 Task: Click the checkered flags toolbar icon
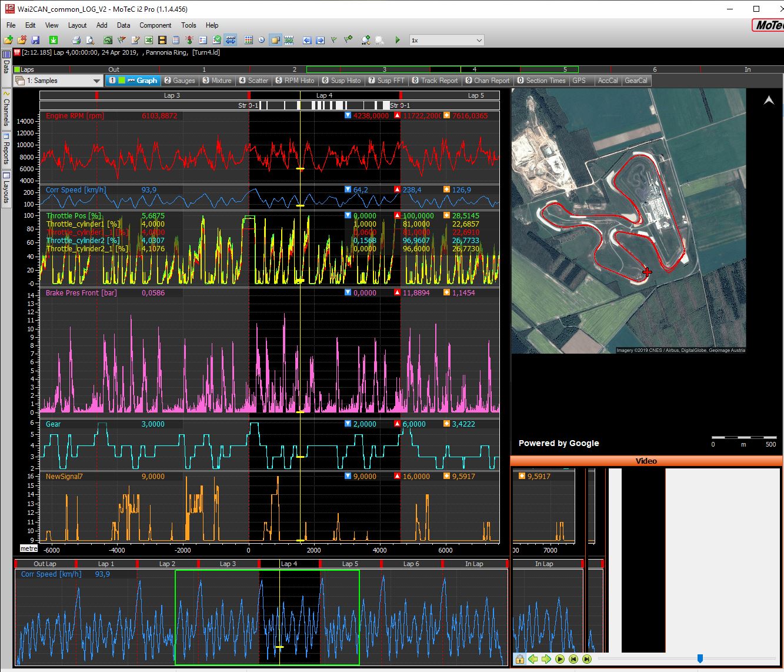click(122, 40)
